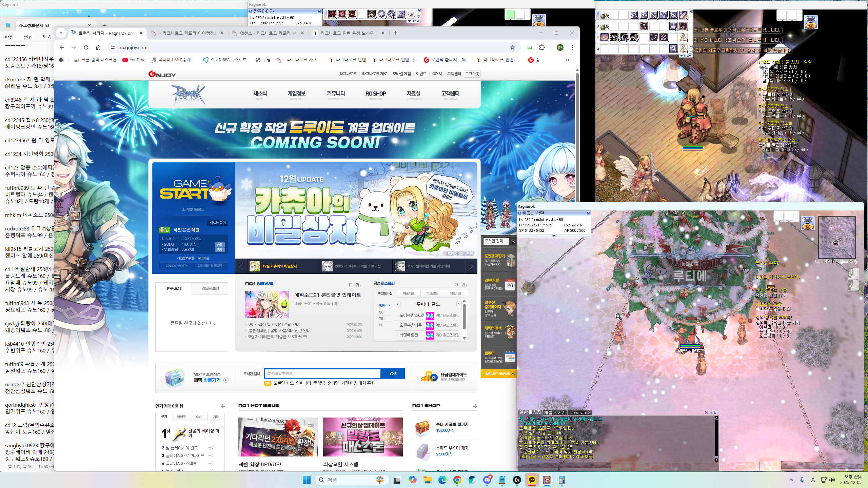Click the minimap zoom-in plus icon

842,262
